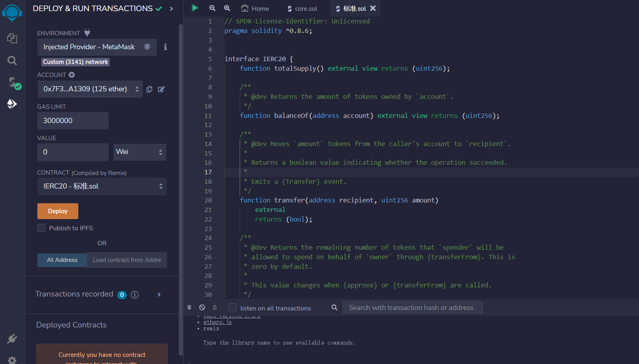Open the Environment provider dropdown
The width and height of the screenshot is (639, 364).
[x=97, y=47]
